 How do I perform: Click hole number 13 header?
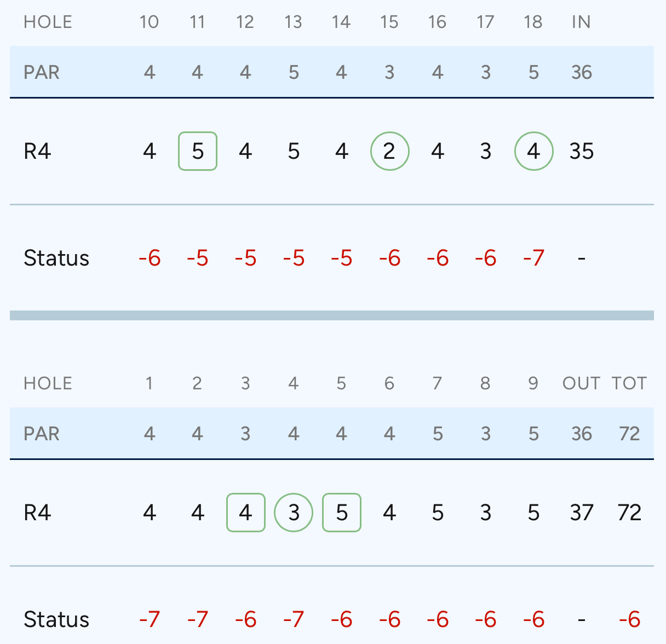(293, 22)
